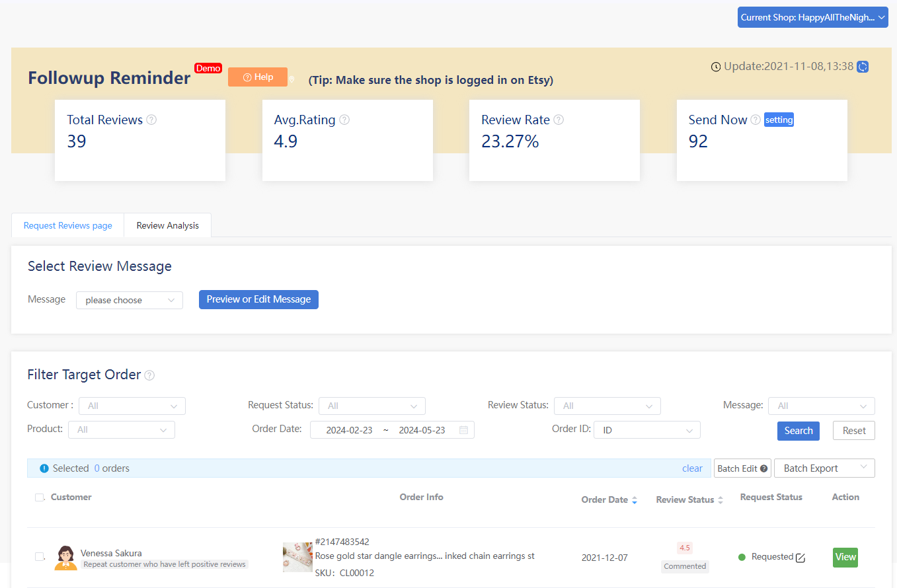
Task: Click the Preview or Edit Message button
Action: point(258,299)
